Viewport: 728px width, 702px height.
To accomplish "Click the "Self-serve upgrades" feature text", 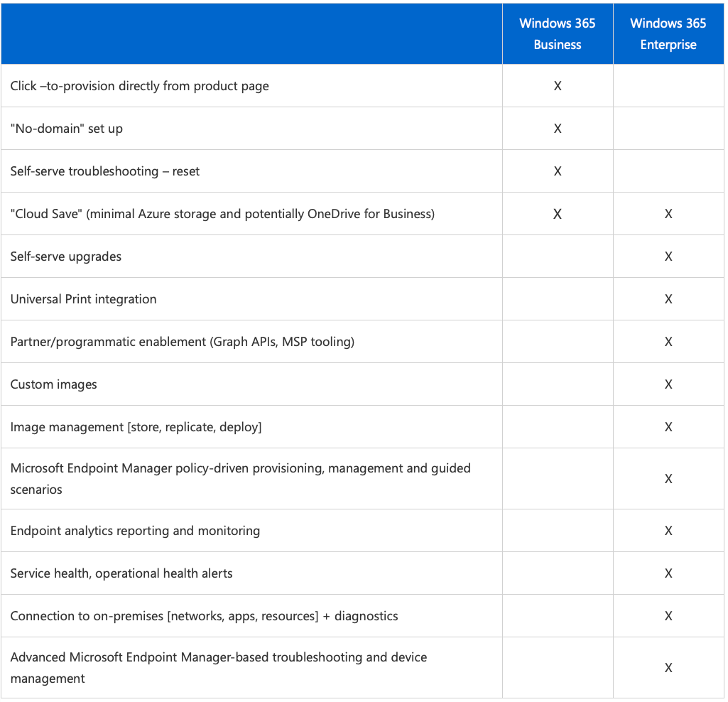I will point(65,256).
